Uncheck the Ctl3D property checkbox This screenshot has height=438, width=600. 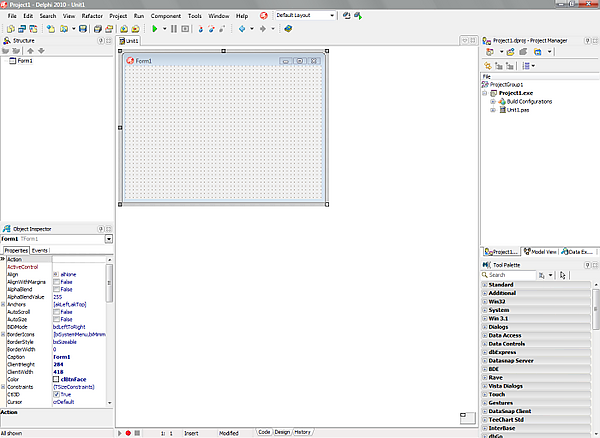(x=56, y=395)
